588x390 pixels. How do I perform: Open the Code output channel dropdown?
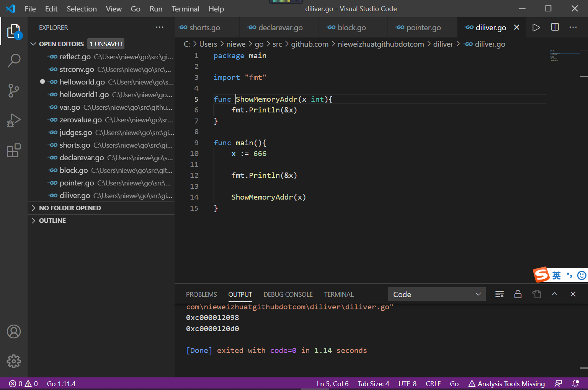pyautogui.click(x=437, y=294)
